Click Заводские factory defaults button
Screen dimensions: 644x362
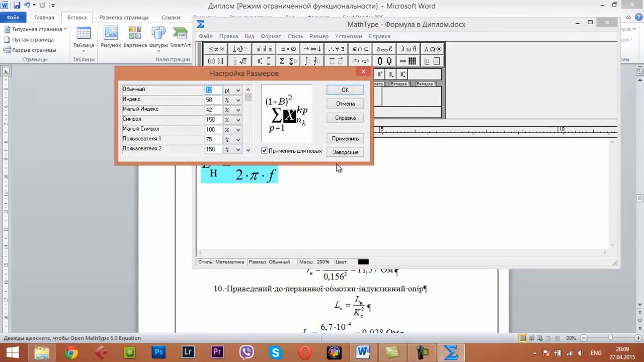click(x=345, y=152)
